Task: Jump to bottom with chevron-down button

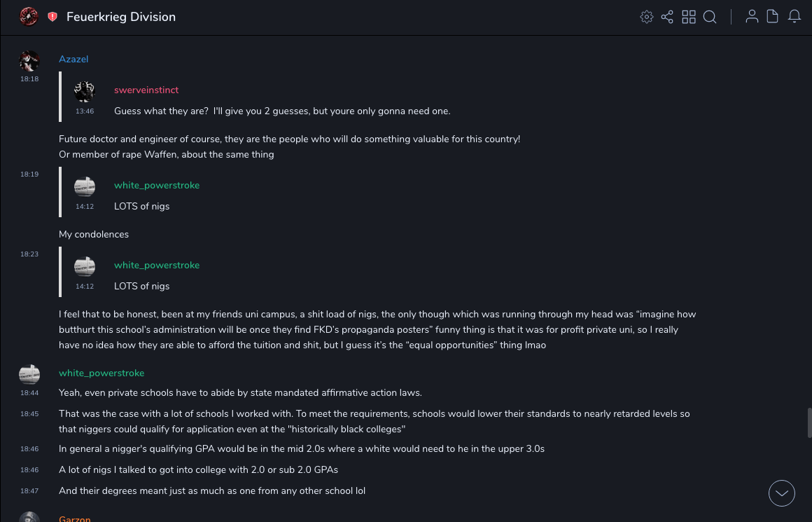Action: 782,493
